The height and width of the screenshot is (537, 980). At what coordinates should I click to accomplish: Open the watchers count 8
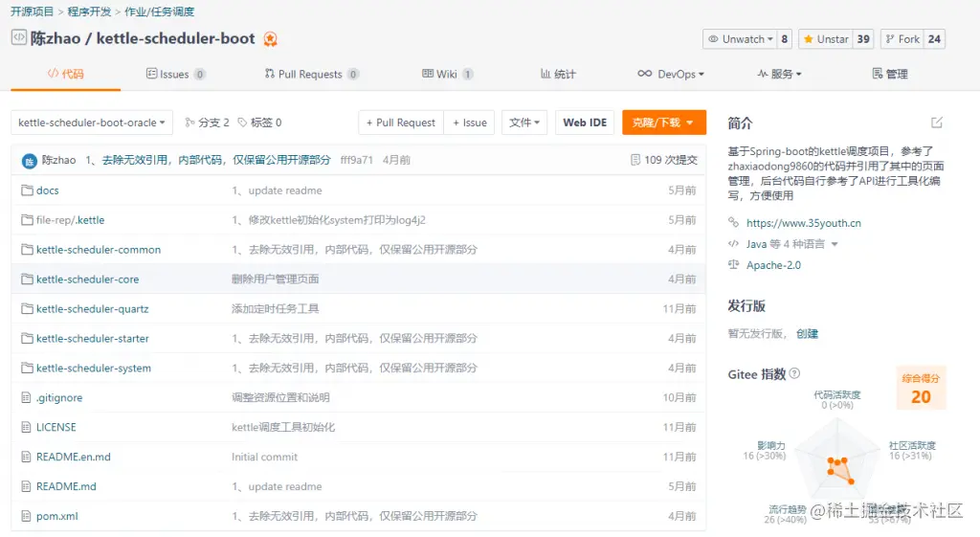[785, 38]
